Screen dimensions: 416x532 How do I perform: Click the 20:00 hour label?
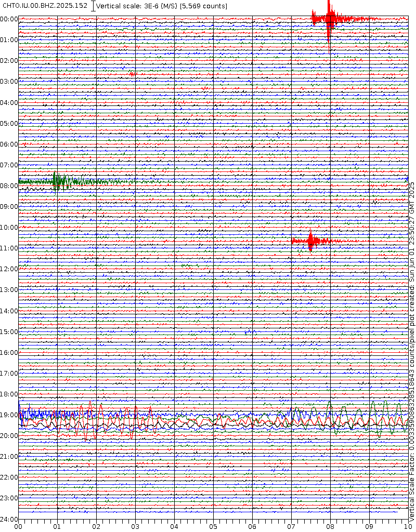[x=9, y=436]
